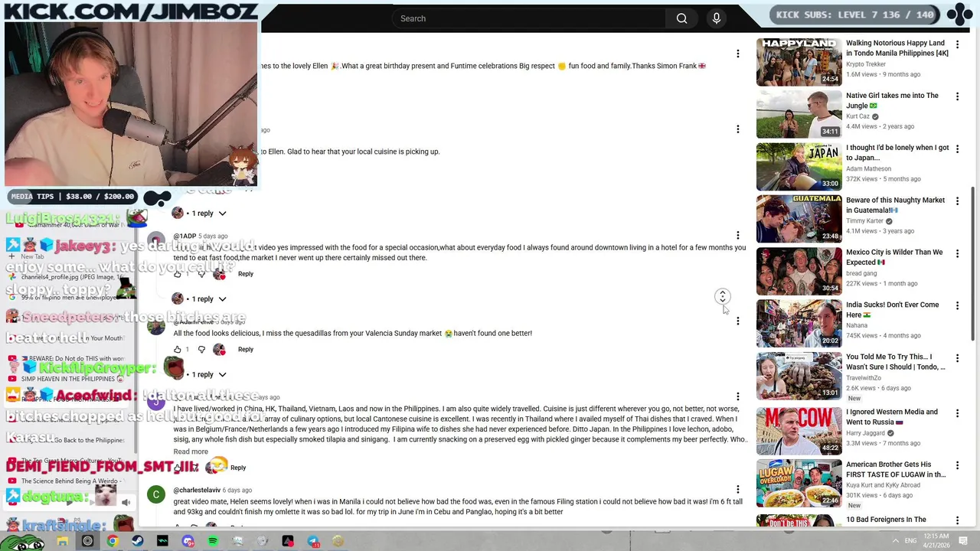The image size is (980, 551).
Task: Open comment menu for @charlestelaviv comment
Action: (x=738, y=490)
